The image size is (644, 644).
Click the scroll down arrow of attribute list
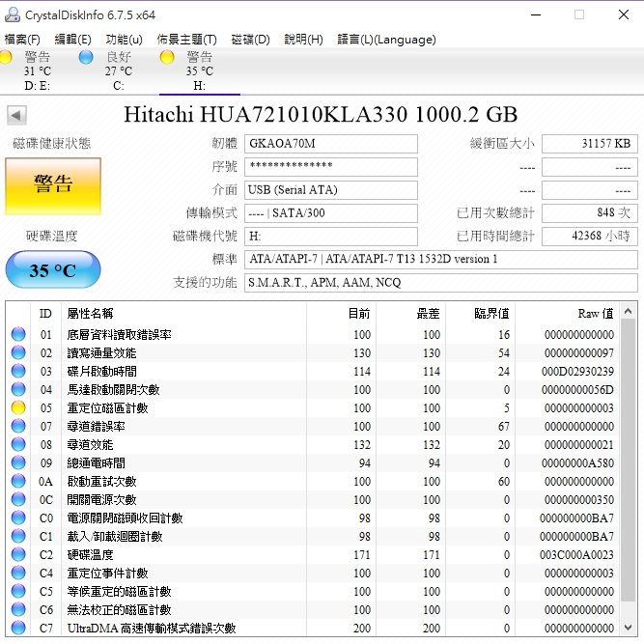click(x=628, y=628)
